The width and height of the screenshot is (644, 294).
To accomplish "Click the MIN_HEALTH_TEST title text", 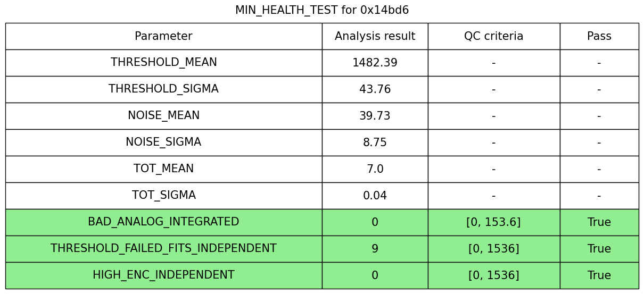I will (322, 10).
